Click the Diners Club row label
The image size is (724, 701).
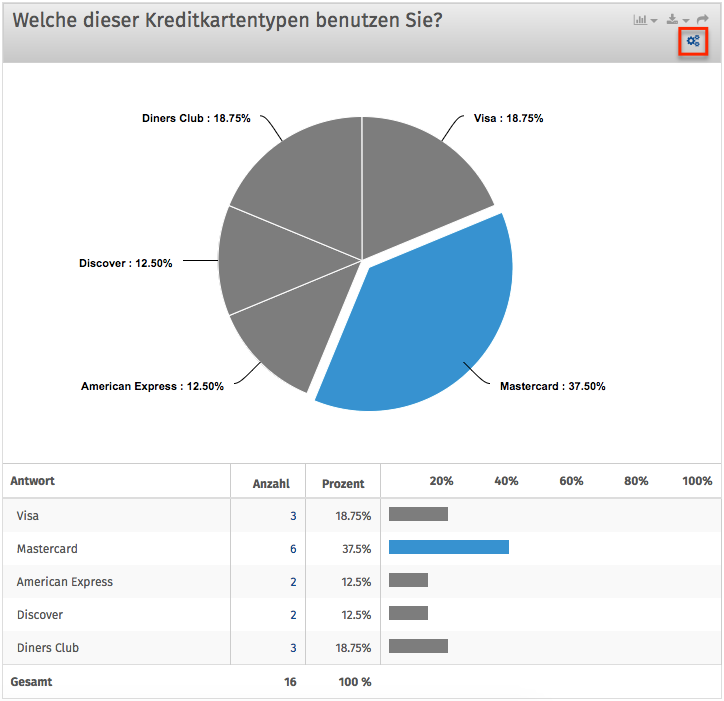(x=48, y=648)
